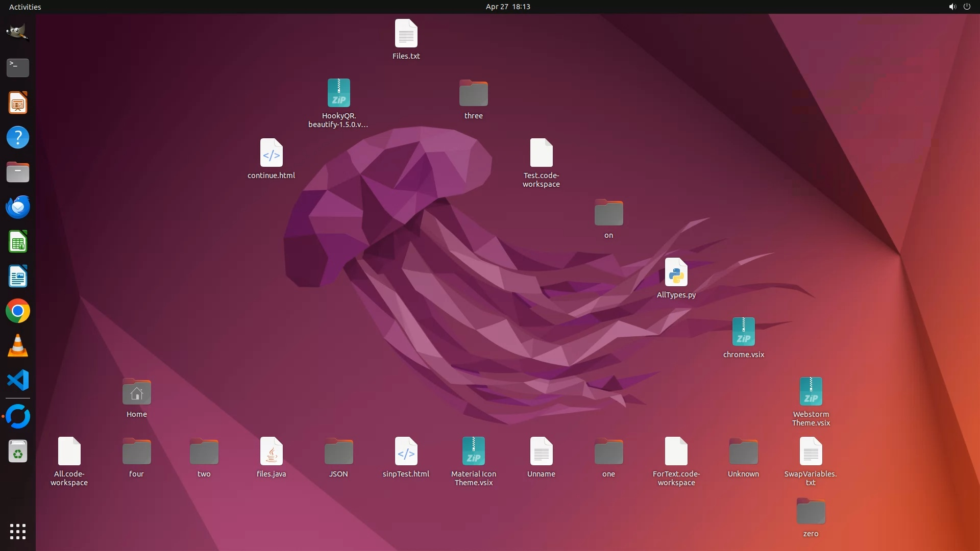
Task: Click the Show Applications grid
Action: (17, 532)
